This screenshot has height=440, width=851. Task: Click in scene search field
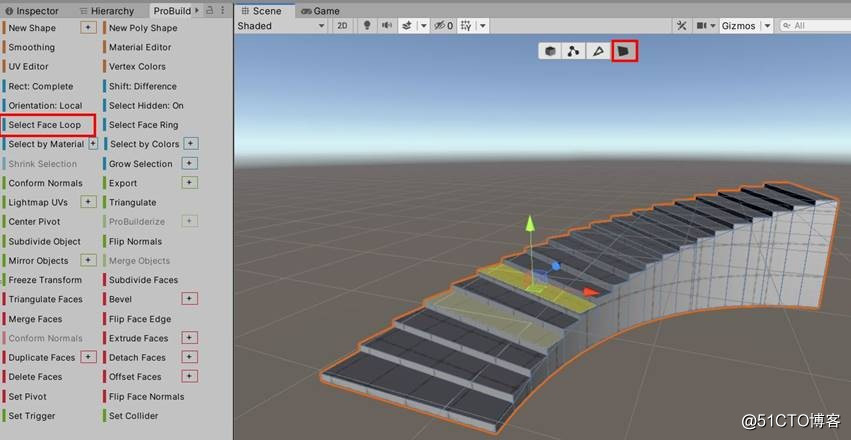point(815,25)
